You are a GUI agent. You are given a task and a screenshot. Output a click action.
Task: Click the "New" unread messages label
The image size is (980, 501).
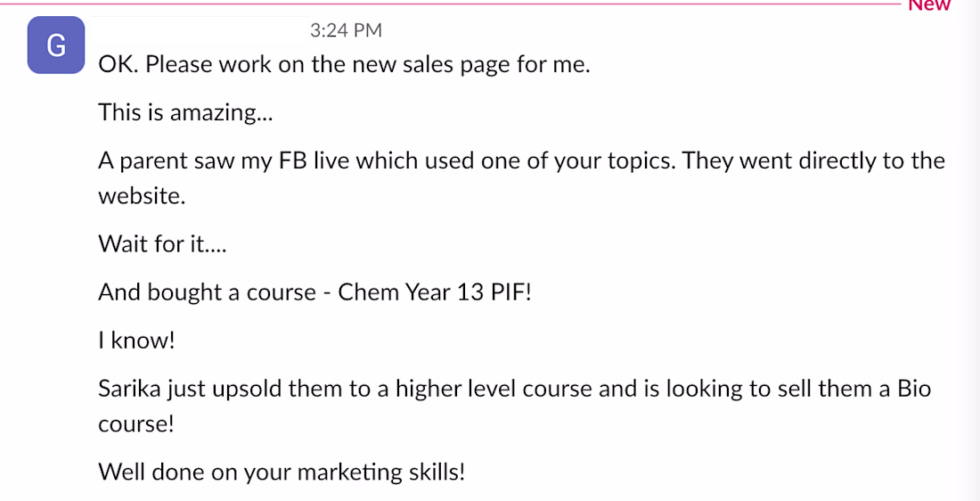[929, 5]
